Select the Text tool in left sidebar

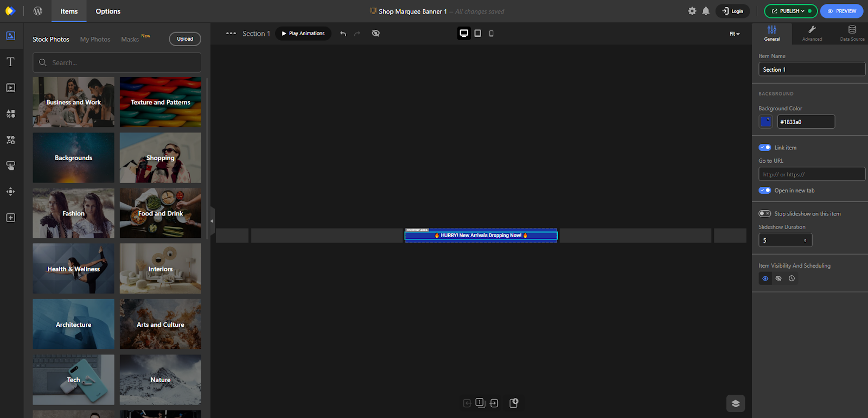(x=10, y=62)
